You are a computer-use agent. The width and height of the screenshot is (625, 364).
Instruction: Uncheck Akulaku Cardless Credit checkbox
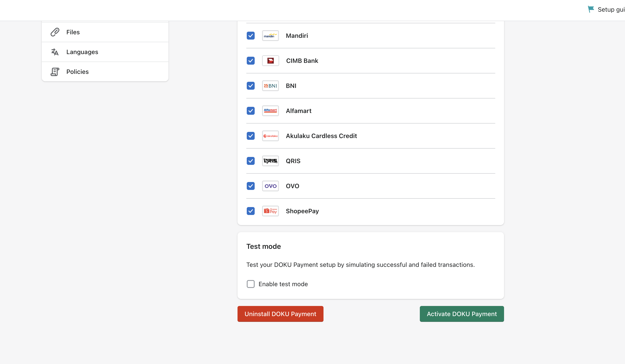point(250,136)
